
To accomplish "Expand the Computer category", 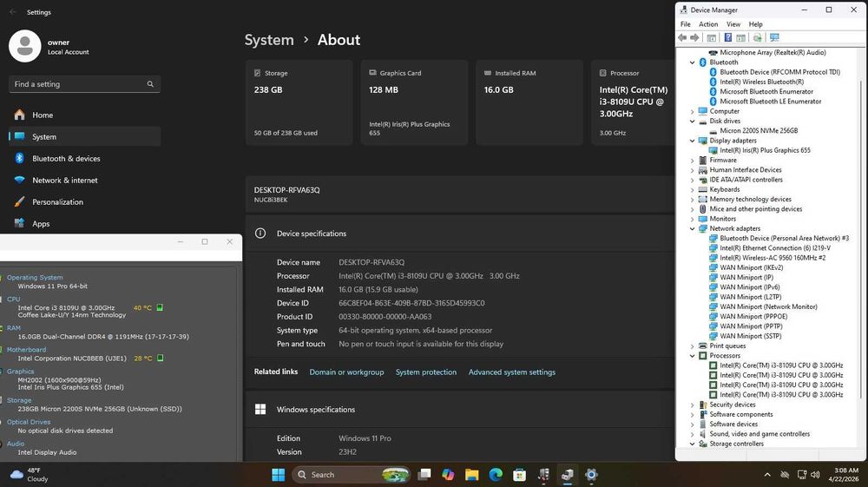I will [x=692, y=111].
